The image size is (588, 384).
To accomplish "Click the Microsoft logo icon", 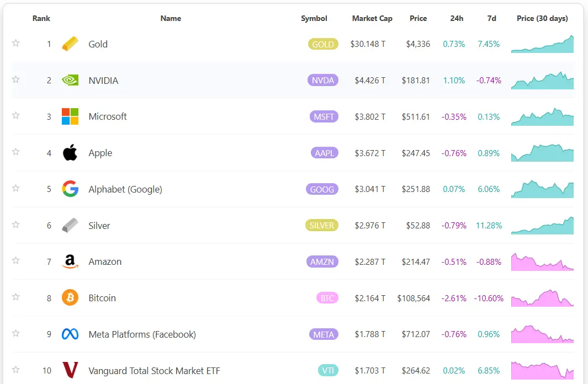I will coord(70,116).
